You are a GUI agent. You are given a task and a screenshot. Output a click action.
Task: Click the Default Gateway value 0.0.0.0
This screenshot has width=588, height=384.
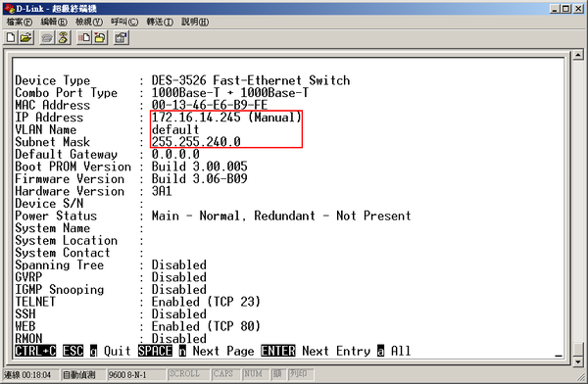175,154
